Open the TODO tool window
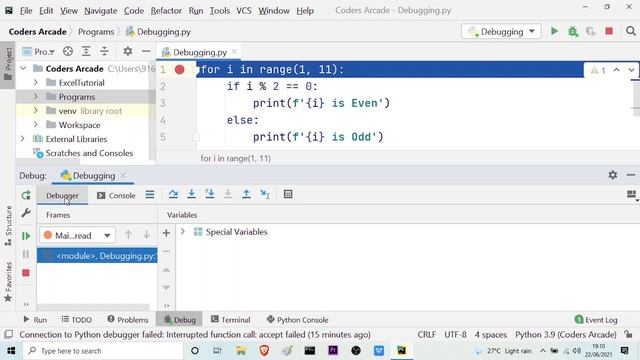640x360 pixels. coord(77,320)
